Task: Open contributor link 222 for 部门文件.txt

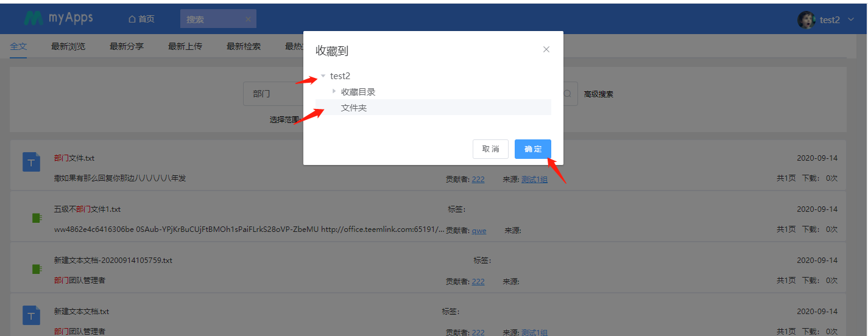Action: (x=478, y=179)
